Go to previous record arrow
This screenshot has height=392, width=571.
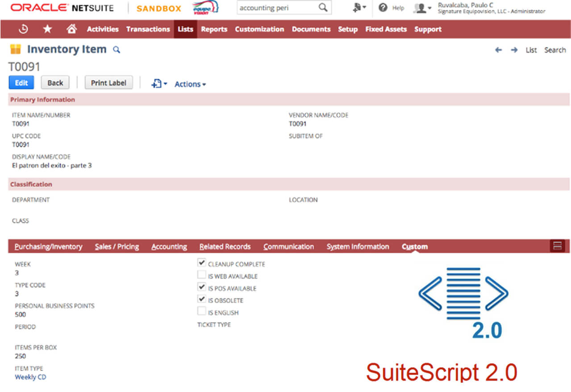point(499,50)
